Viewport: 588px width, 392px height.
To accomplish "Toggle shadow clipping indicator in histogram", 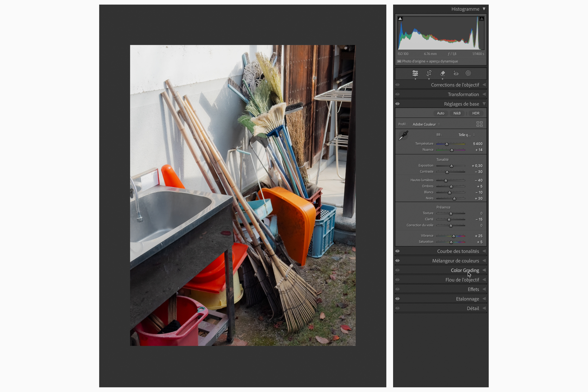I will (x=400, y=19).
